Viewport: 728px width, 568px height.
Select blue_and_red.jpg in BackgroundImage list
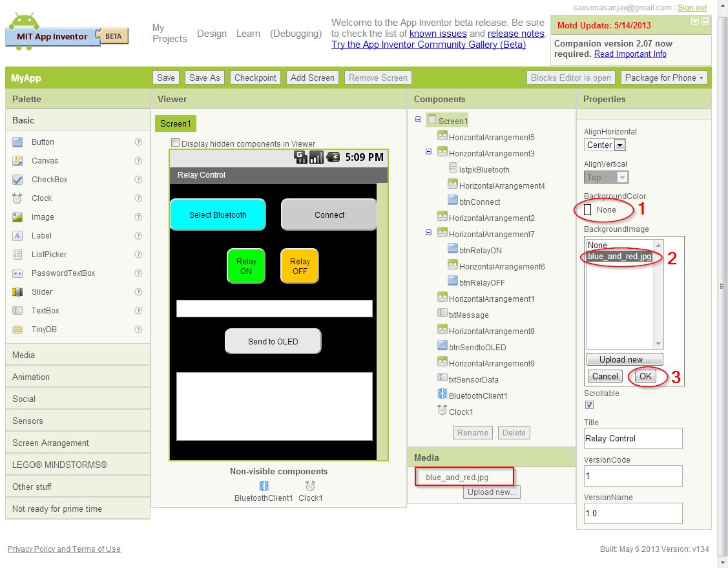[x=619, y=257]
